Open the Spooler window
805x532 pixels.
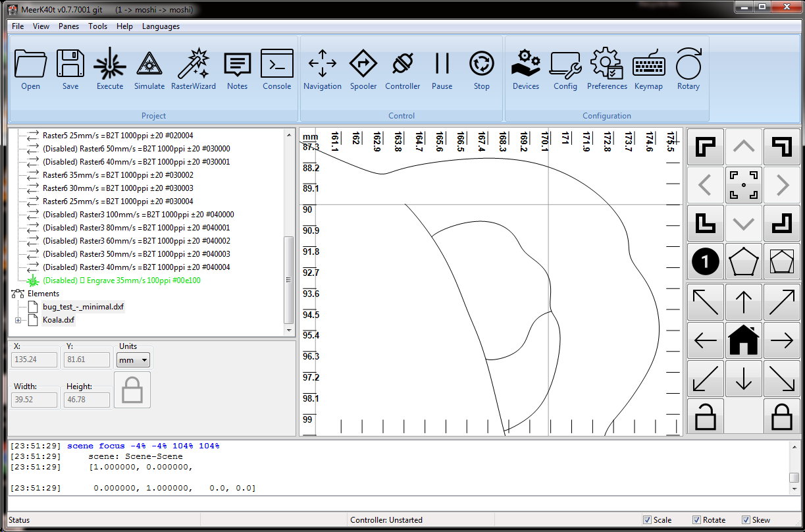363,70
